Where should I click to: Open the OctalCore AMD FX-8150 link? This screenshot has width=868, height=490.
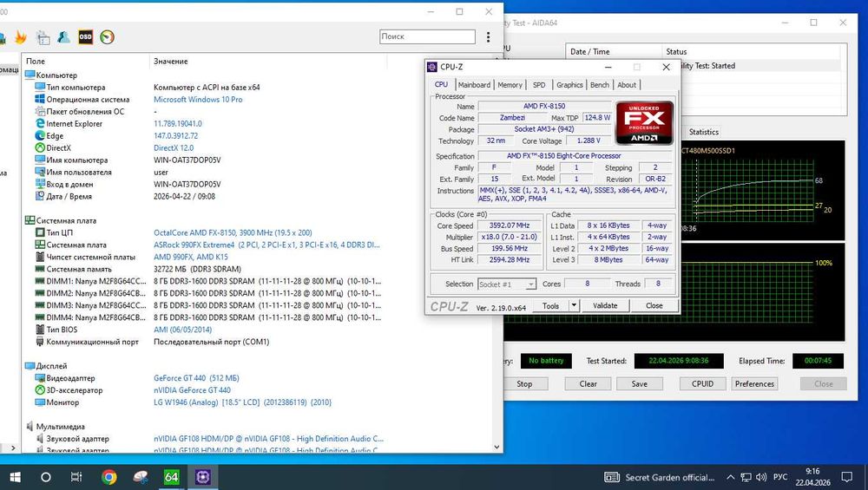tap(233, 232)
